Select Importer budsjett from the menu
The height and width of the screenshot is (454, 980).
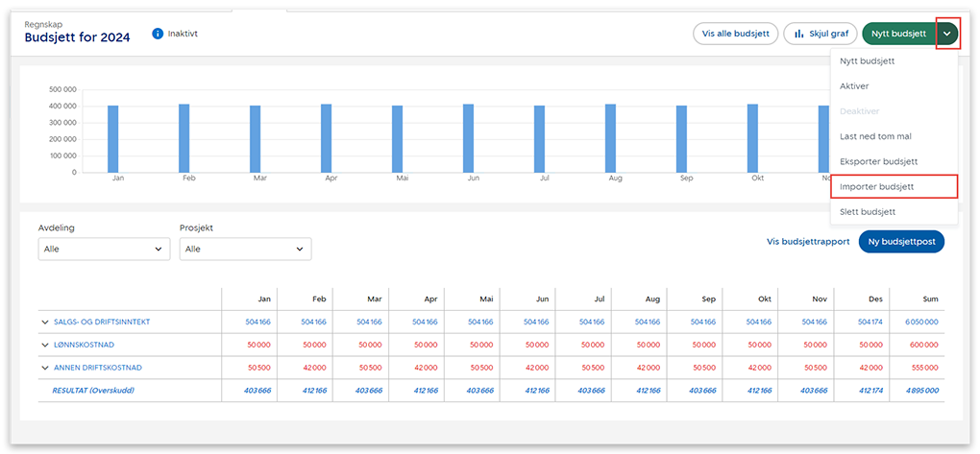coord(876,186)
